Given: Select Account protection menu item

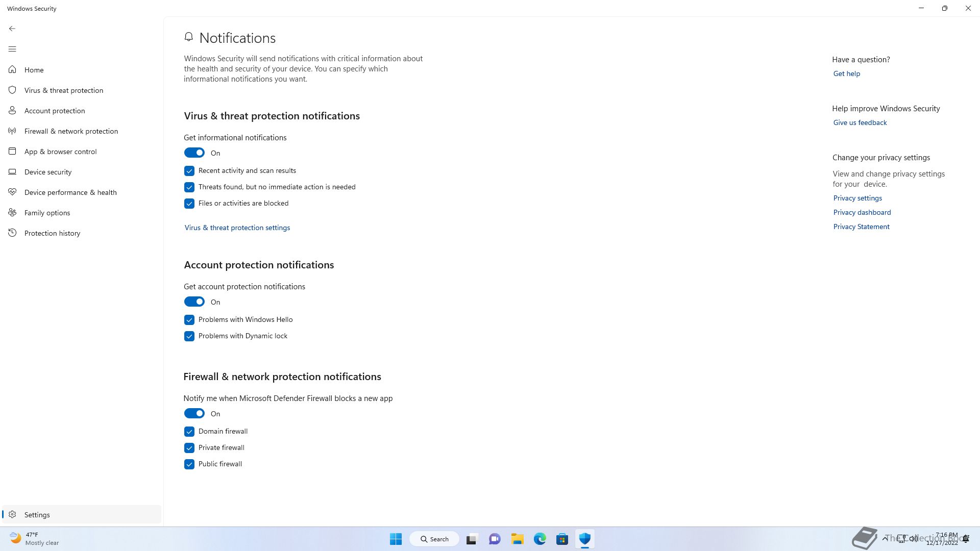Looking at the screenshot, I should pyautogui.click(x=82, y=111).
